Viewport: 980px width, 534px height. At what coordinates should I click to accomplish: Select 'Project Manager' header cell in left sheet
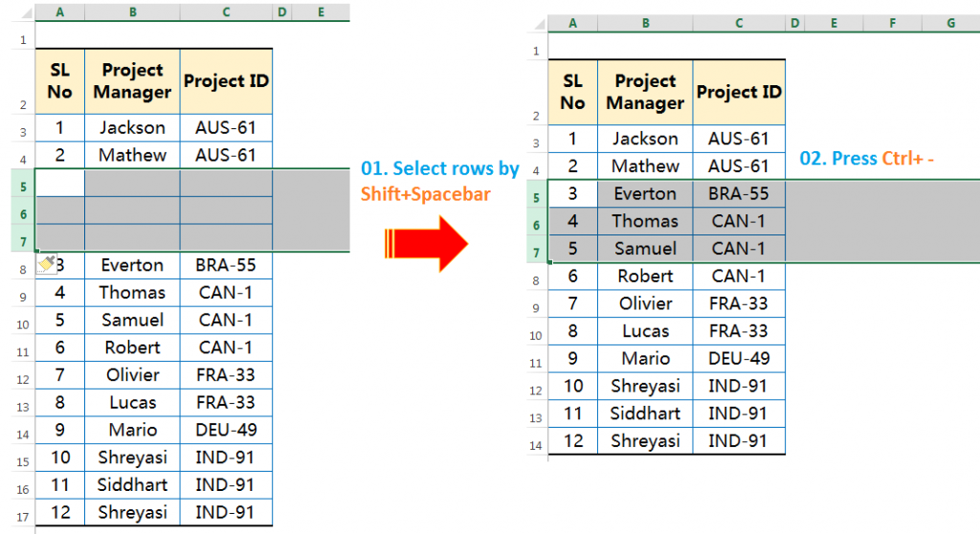pyautogui.click(x=132, y=81)
